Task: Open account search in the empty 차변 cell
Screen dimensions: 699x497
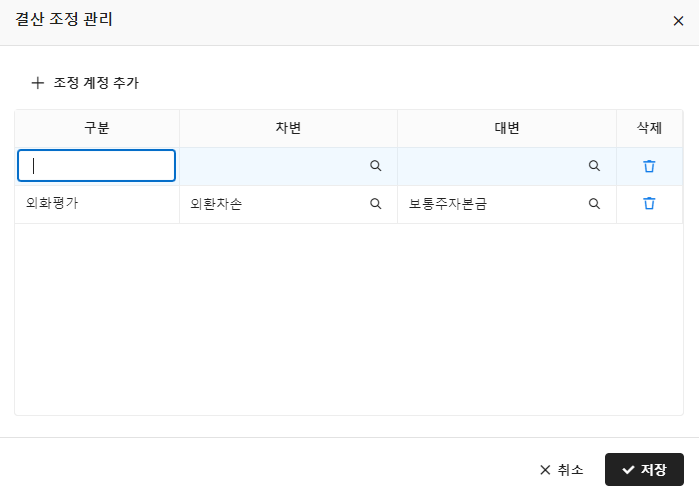Action: pos(376,166)
